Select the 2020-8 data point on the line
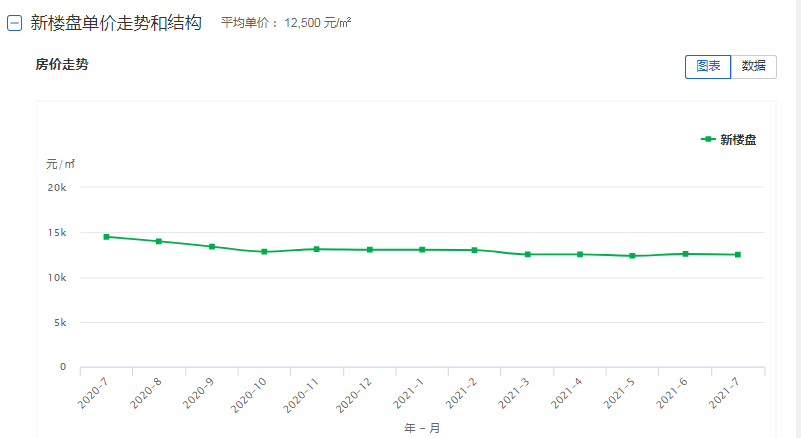This screenshot has width=801, height=438. pos(159,241)
